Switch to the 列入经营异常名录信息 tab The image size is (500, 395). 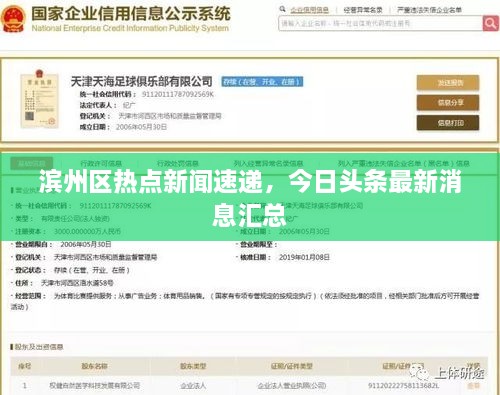click(268, 163)
